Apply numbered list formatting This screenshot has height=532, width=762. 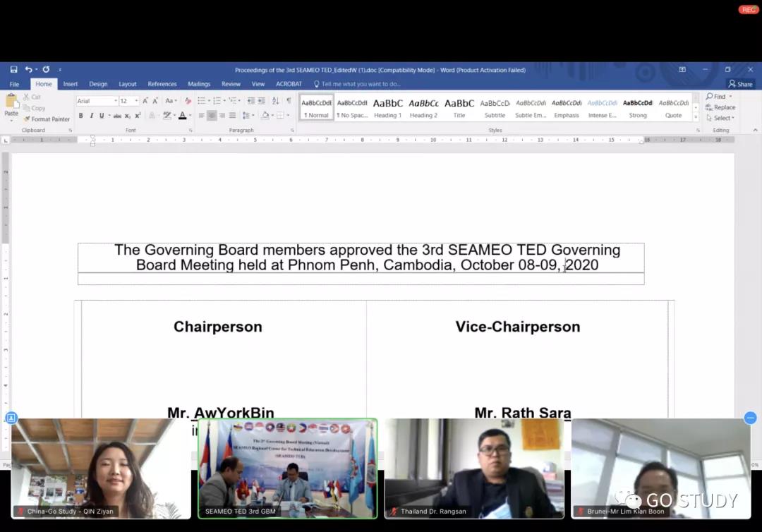point(217,101)
